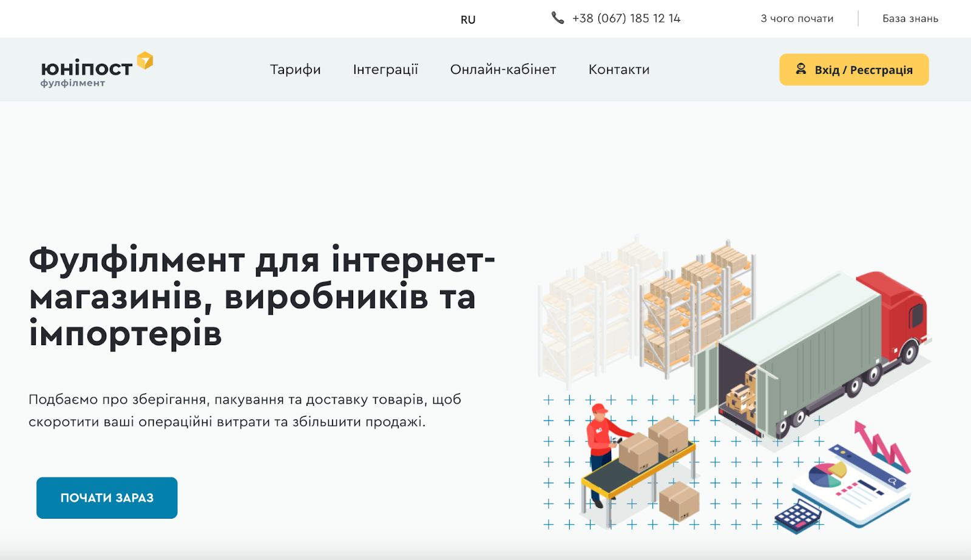The width and height of the screenshot is (971, 560).
Task: Open the Тарифи menu item
Action: (296, 70)
